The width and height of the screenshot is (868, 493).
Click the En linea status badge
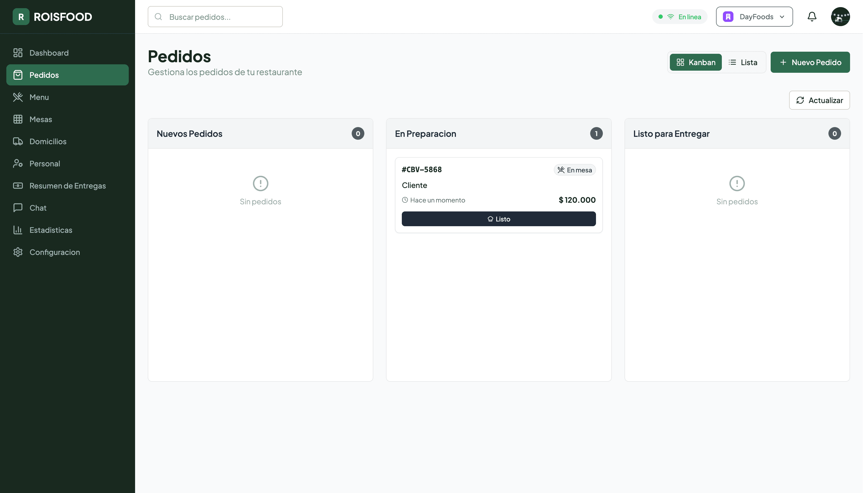click(680, 17)
